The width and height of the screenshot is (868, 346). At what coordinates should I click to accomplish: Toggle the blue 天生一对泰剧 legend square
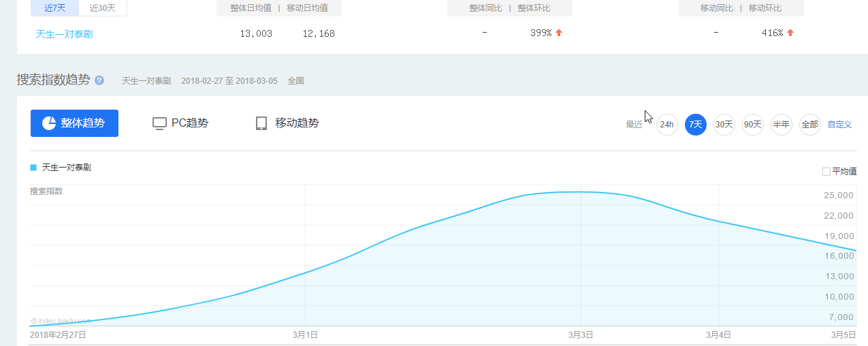click(33, 168)
